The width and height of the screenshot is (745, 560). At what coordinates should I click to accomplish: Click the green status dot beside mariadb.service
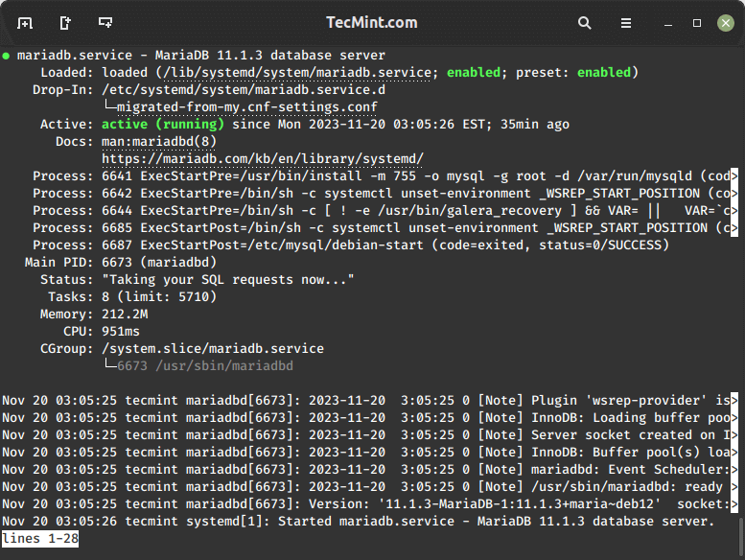(7, 55)
